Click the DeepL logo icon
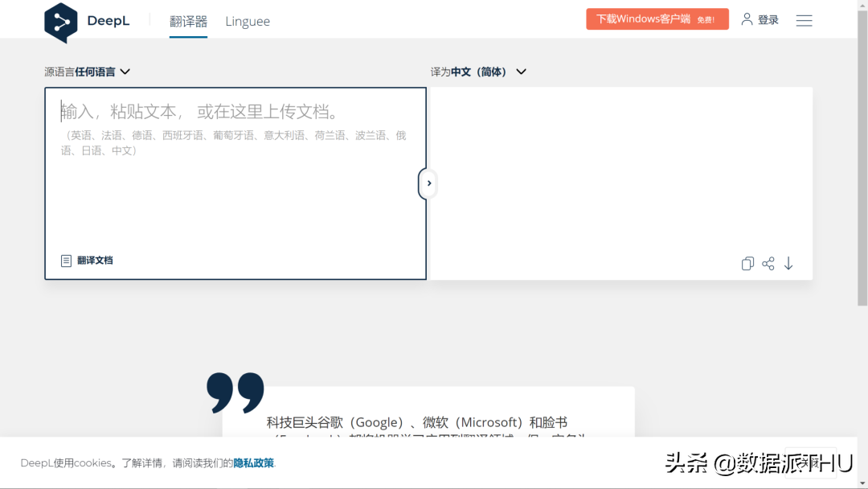This screenshot has height=489, width=868. point(61,23)
